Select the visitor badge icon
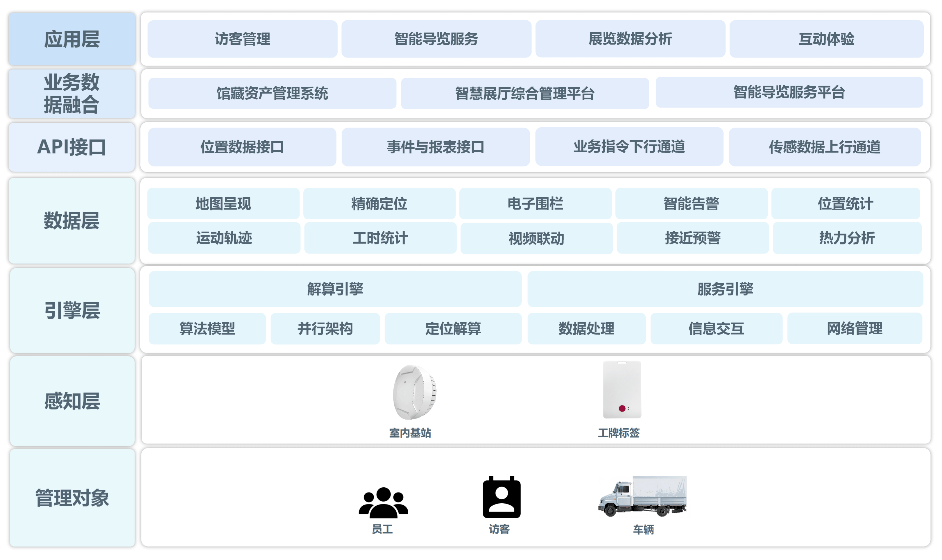The width and height of the screenshot is (942, 560). coord(502,497)
